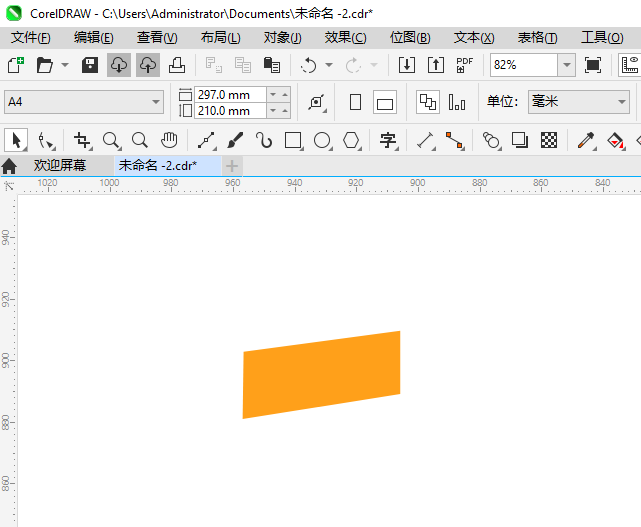This screenshot has width=641, height=527.
Task: Click the Import icon
Action: (407, 65)
